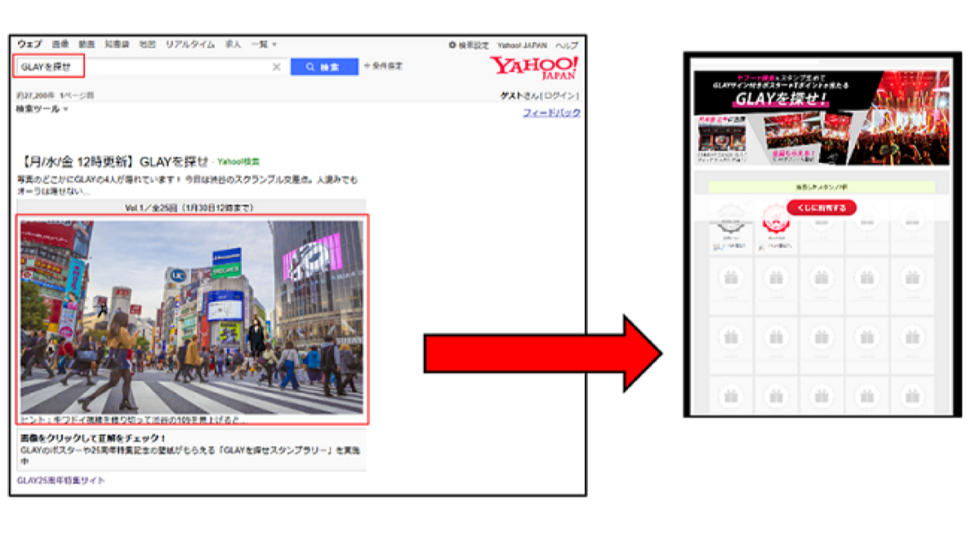The image size is (980, 551).
Task: Open 検索設定 gear settings
Action: pyautogui.click(x=469, y=45)
